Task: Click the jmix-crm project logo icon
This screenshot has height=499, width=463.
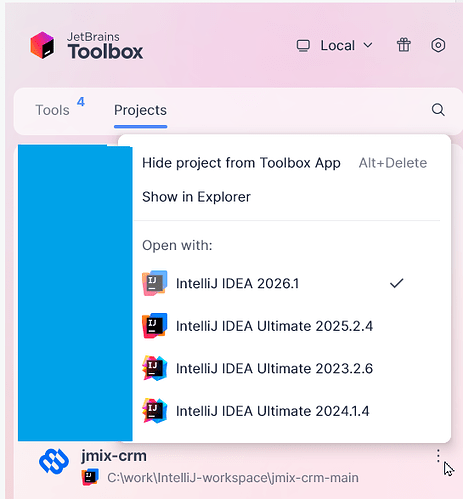Action: point(54,461)
